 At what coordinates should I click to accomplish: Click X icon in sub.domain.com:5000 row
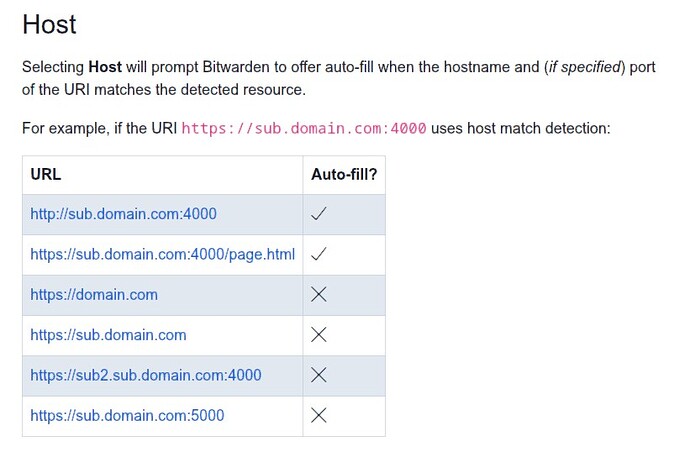tap(319, 415)
